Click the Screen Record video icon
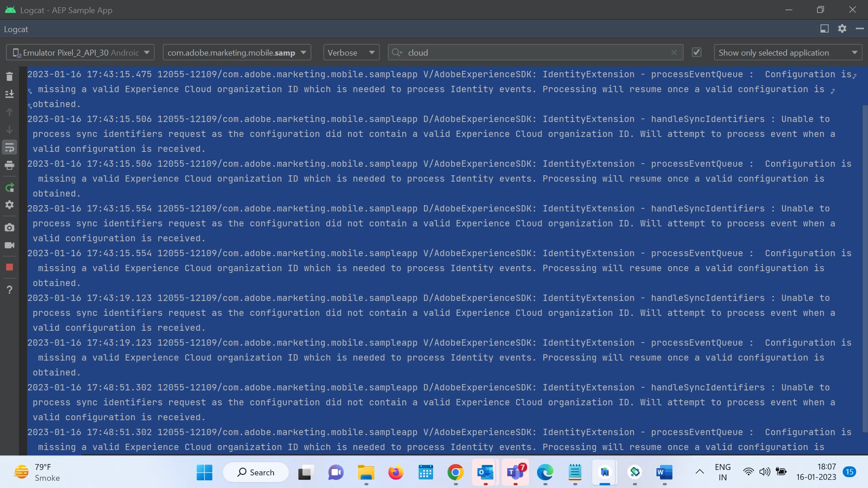Image resolution: width=868 pixels, height=488 pixels. 9,245
